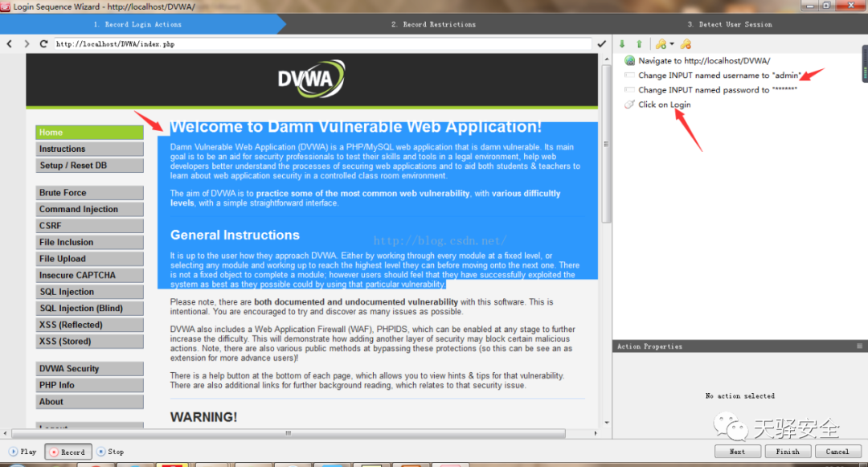
Task: Open Setup / Reset DB in DVWA
Action: [90, 166]
